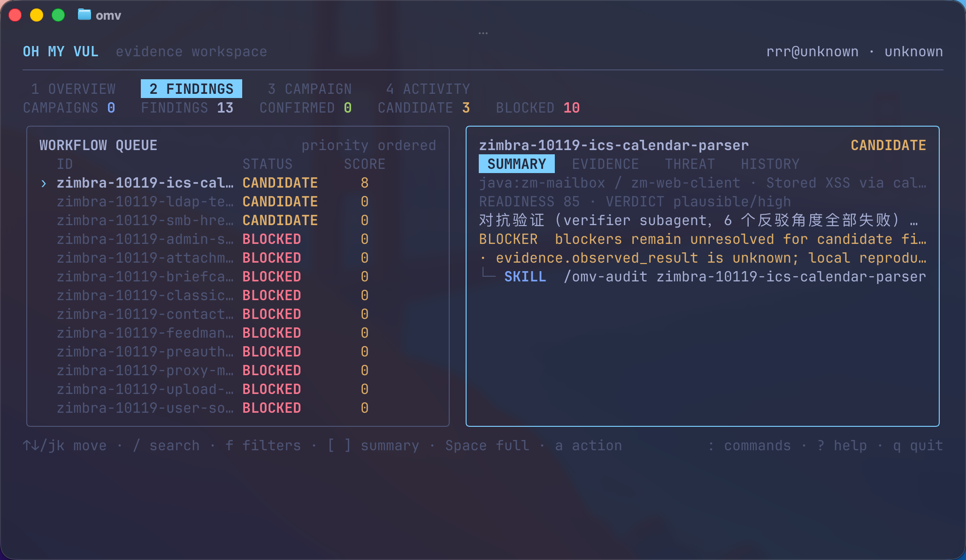Click the CONFIRMED 0 counter
The height and width of the screenshot is (560, 966).
306,108
